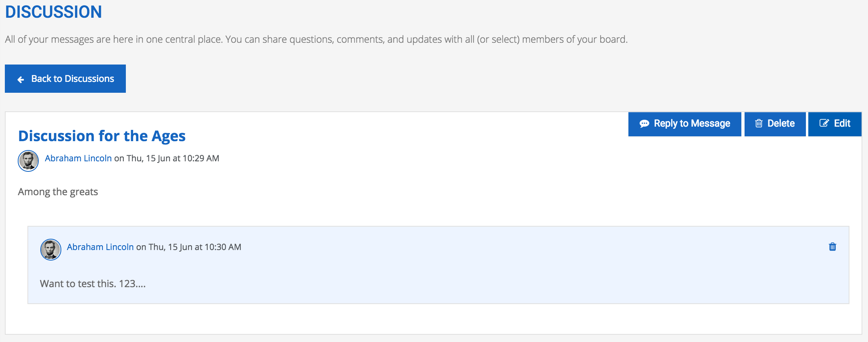Open Abraham Lincoln author link at 10:30 AM

coord(100,247)
